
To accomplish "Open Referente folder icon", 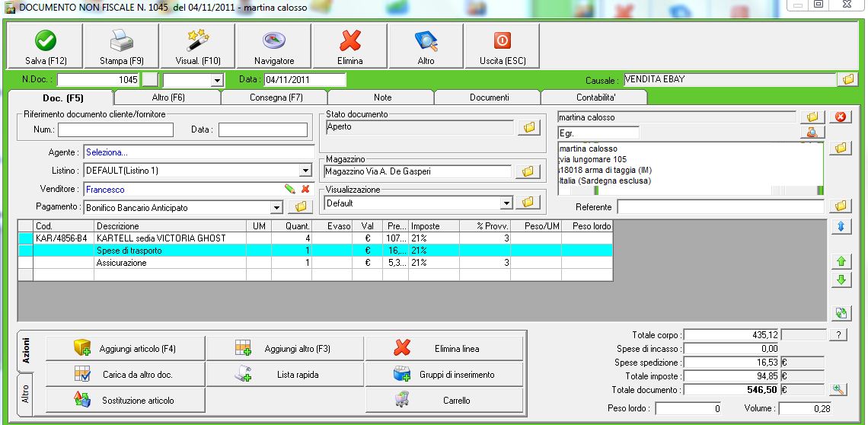I will 841,206.
